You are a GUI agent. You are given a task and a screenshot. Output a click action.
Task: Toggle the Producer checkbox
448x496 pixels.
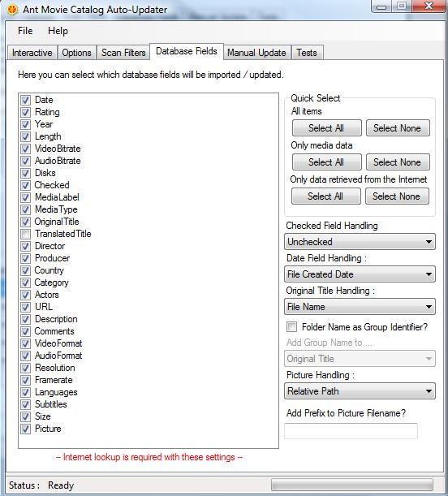click(26, 258)
